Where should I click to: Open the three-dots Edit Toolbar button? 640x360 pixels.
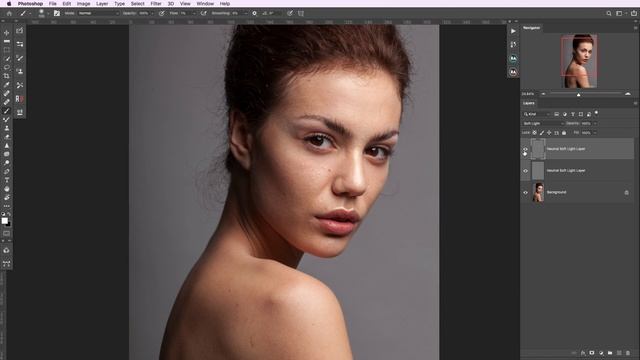point(7,206)
